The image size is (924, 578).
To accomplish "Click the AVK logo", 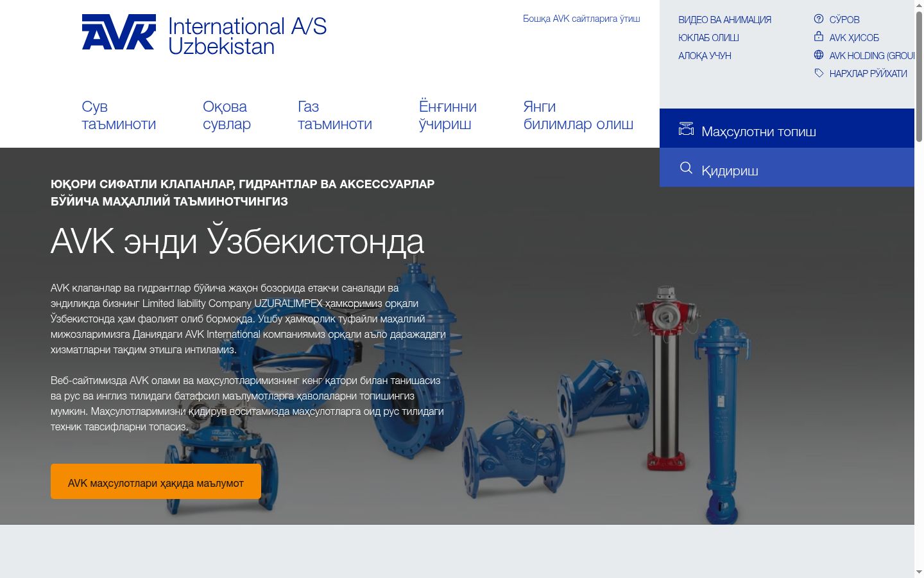I will (119, 32).
